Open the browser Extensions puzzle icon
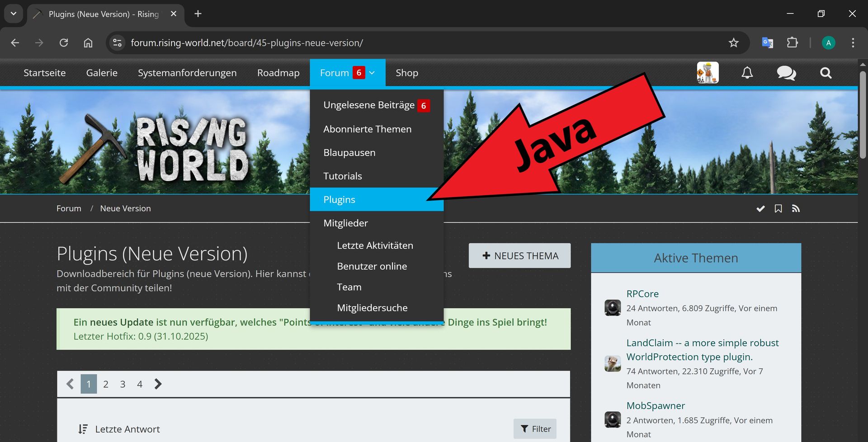The height and width of the screenshot is (442, 868). coord(792,42)
